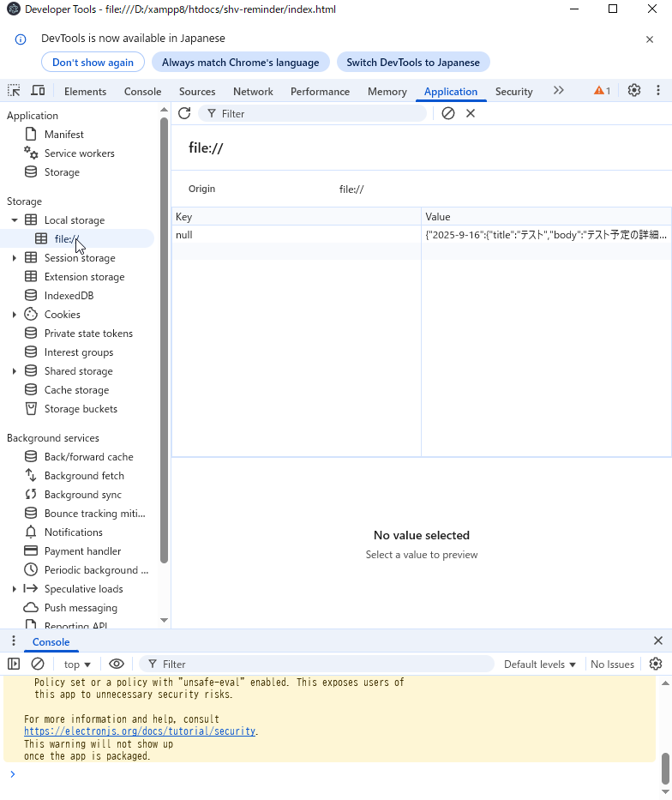Open the electronjs.org security tutorial link
Viewport: 672px width, 800px height.
coord(140,731)
